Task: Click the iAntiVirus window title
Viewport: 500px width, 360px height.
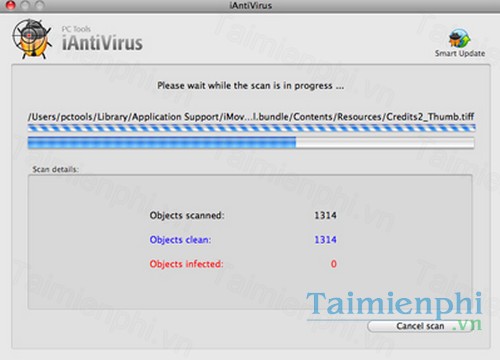Action: (x=251, y=5)
